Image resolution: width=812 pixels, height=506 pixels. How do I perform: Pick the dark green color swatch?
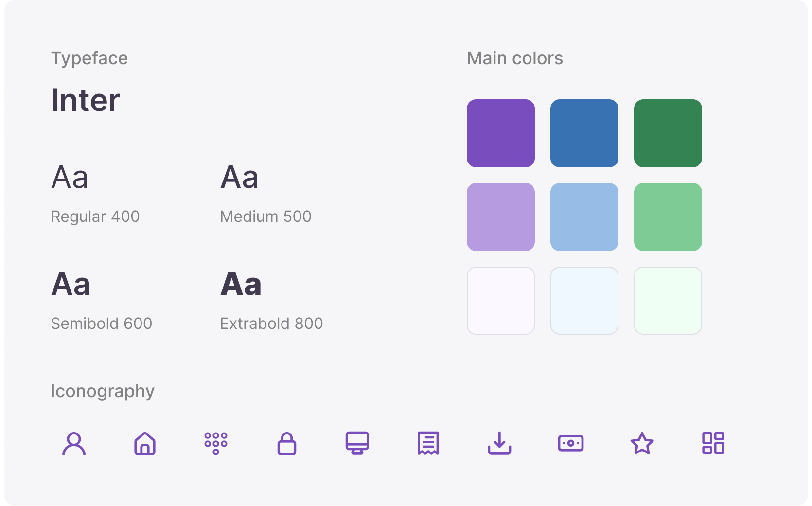point(668,133)
